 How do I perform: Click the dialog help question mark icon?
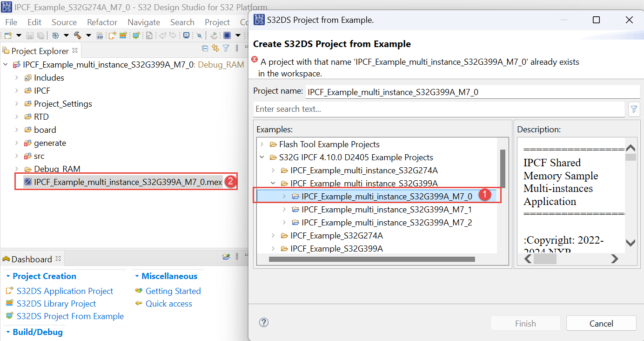(263, 322)
